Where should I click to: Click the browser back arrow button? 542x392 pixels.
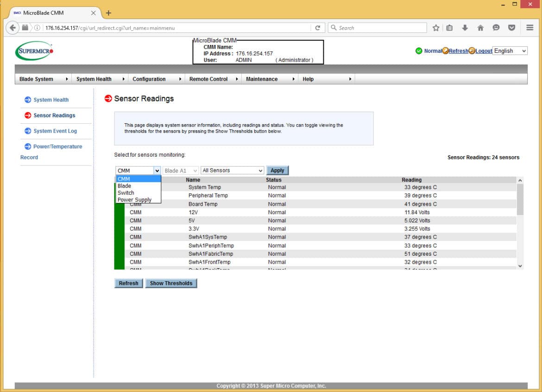[13, 28]
